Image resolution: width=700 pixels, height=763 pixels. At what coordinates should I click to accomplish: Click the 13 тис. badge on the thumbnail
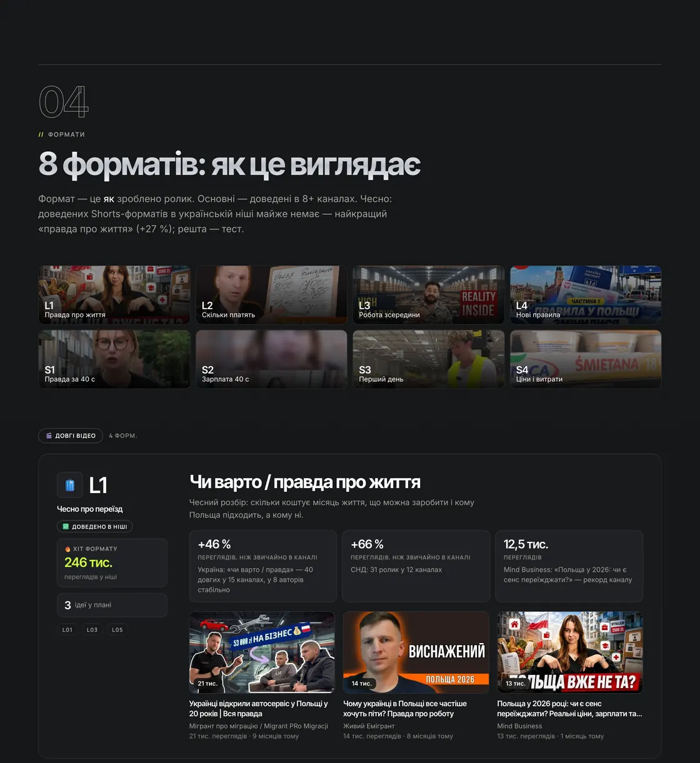tap(516, 684)
